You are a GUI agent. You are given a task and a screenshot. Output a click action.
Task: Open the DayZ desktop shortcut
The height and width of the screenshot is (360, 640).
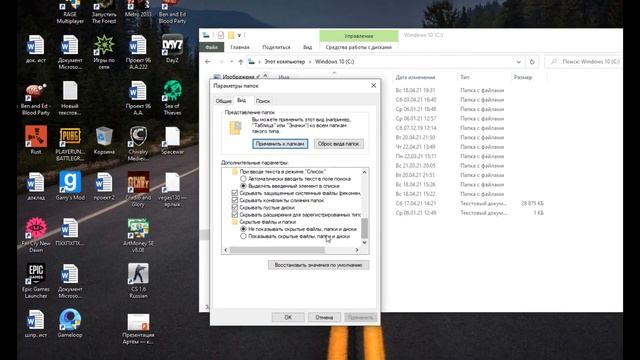(x=172, y=49)
